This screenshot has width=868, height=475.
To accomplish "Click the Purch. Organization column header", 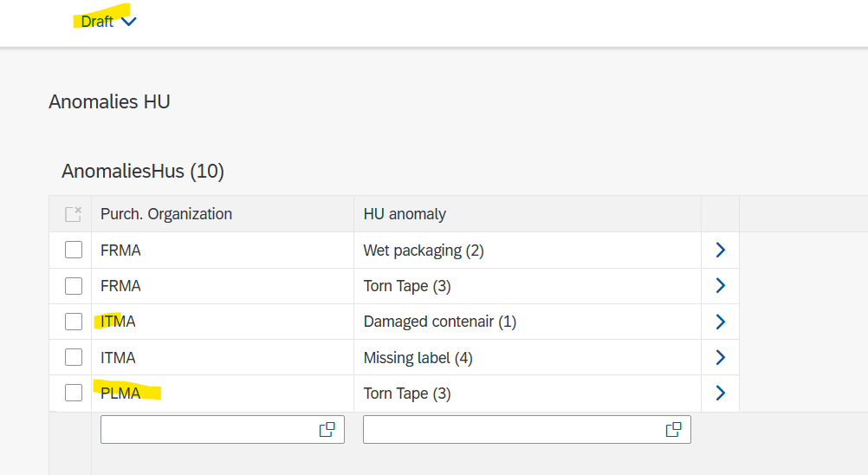I will [x=166, y=214].
